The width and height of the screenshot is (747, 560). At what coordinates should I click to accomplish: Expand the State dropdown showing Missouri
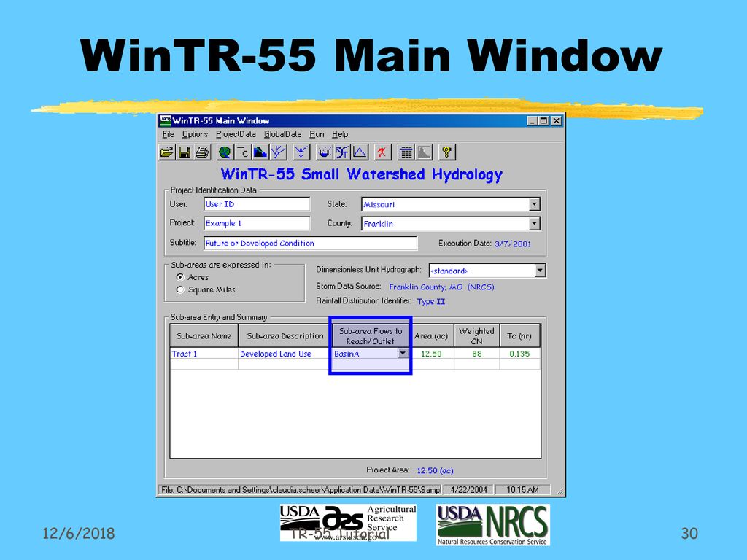coord(535,204)
